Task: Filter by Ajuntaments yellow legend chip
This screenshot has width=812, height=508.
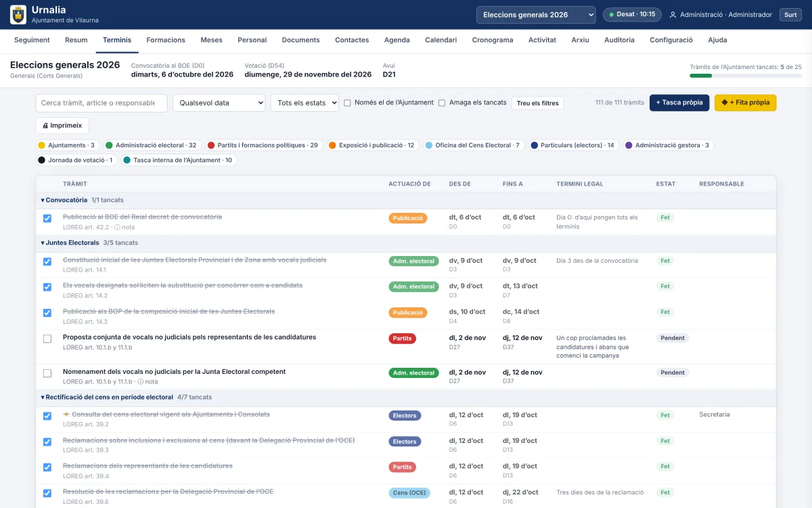Action: point(67,145)
